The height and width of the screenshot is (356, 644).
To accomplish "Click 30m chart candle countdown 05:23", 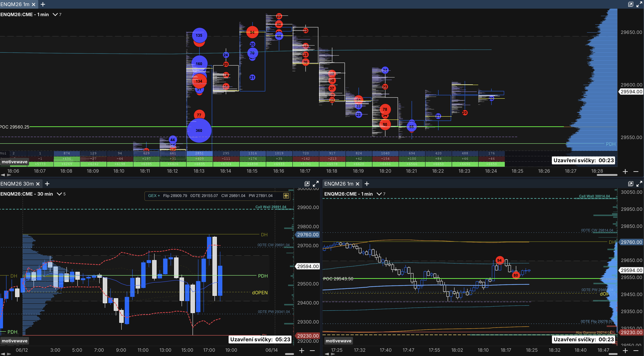I will [x=260, y=339].
